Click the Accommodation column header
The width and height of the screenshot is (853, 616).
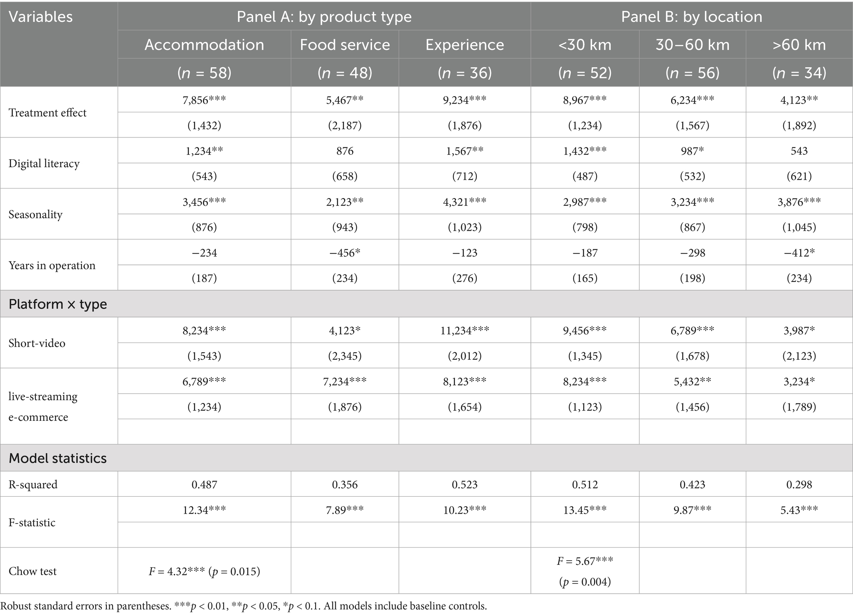tap(204, 45)
